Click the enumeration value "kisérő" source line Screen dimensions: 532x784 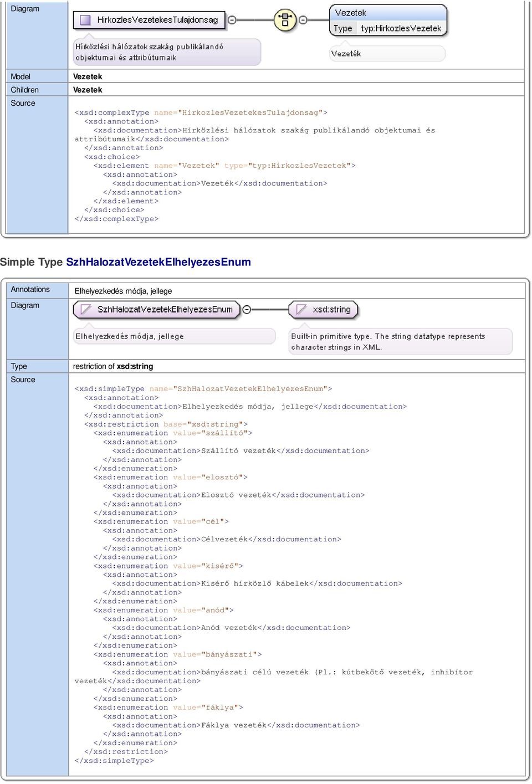[168, 566]
